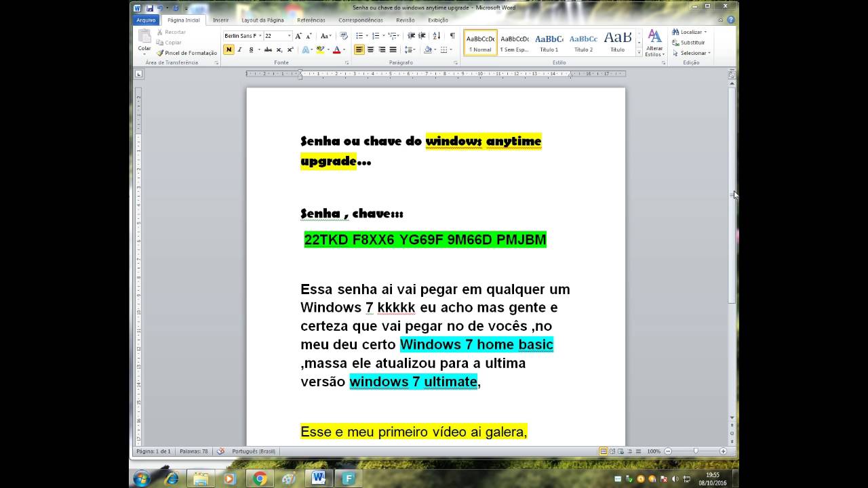Switch to the Correspondências tab
Viewport: 868px width, 488px height.
pos(361,20)
